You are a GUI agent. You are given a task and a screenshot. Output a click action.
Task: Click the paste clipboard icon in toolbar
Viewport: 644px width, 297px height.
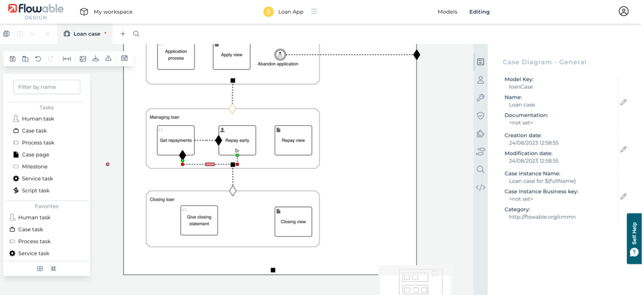pos(25,59)
